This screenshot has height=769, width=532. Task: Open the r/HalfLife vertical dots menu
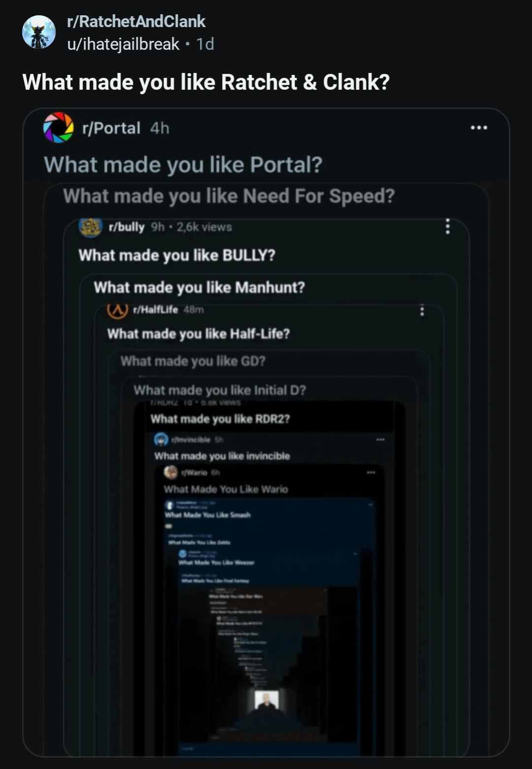click(422, 310)
